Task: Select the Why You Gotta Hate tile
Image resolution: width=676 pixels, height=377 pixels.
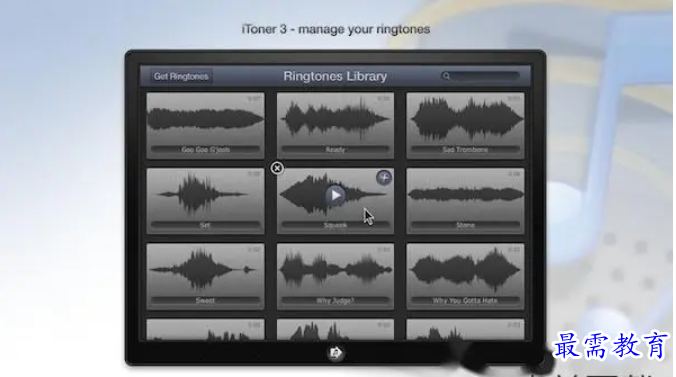Action: [x=465, y=276]
